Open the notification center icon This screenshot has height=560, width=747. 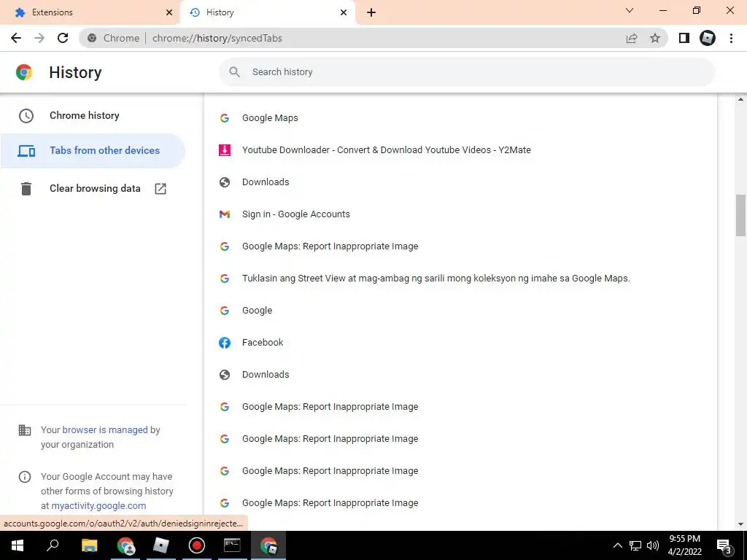point(724,545)
